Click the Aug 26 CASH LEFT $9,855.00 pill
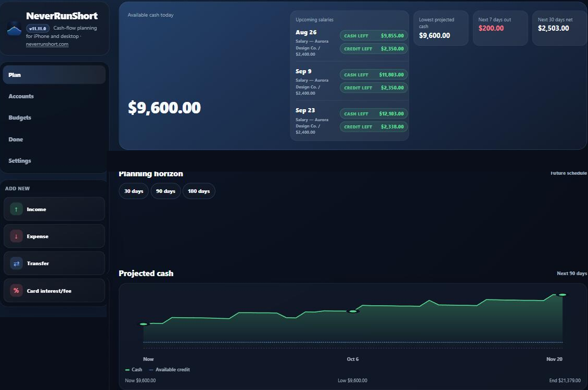 point(374,35)
